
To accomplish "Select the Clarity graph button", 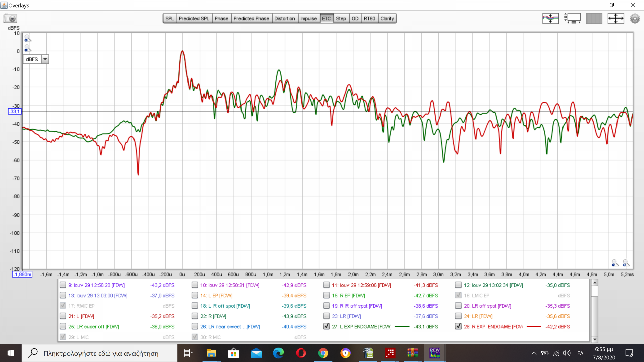I will pyautogui.click(x=387, y=19).
